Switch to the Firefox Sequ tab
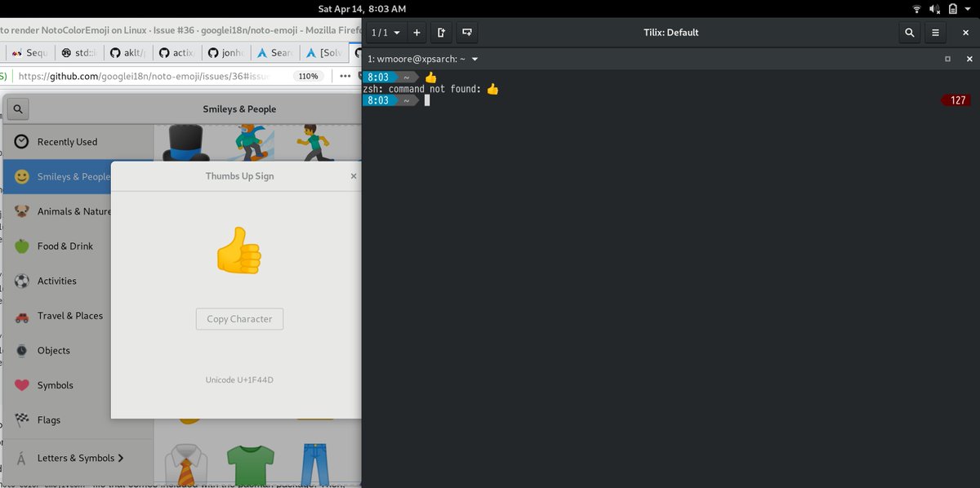The image size is (980, 488). point(31,52)
